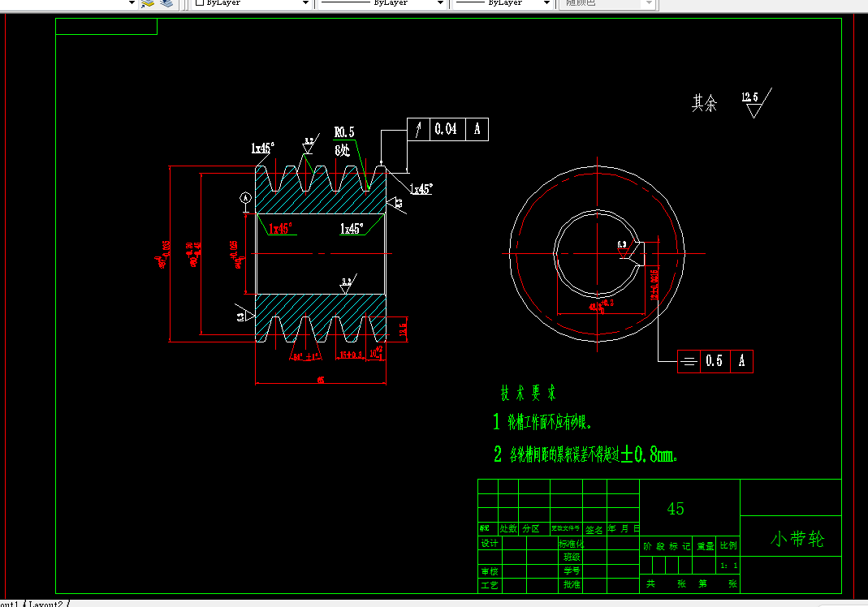Select the 8处 annotation text
868x607 pixels.
(x=342, y=150)
